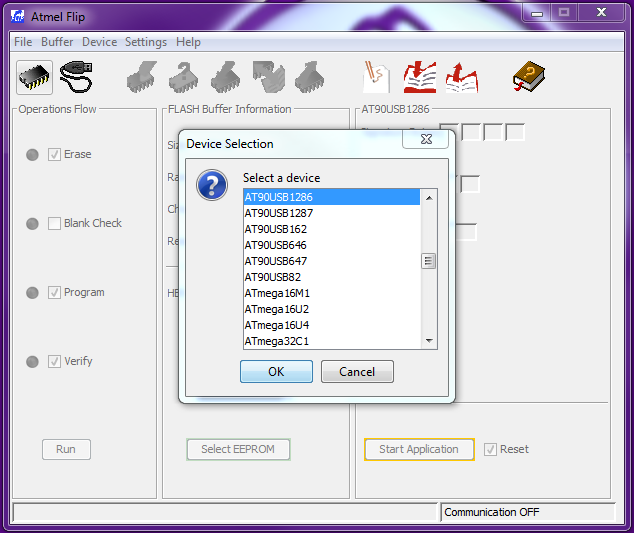Toggle the Blank Check checkbox
The height and width of the screenshot is (533, 634).
click(55, 223)
